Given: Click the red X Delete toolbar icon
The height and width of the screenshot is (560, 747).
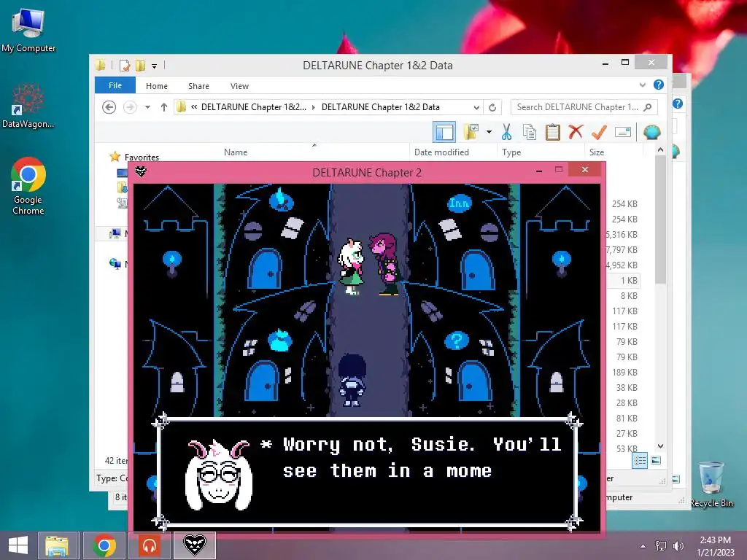Looking at the screenshot, I should point(576,131).
